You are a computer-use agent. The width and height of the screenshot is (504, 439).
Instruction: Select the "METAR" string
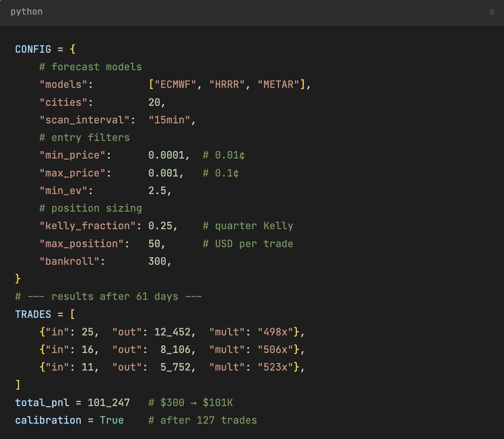(x=278, y=84)
